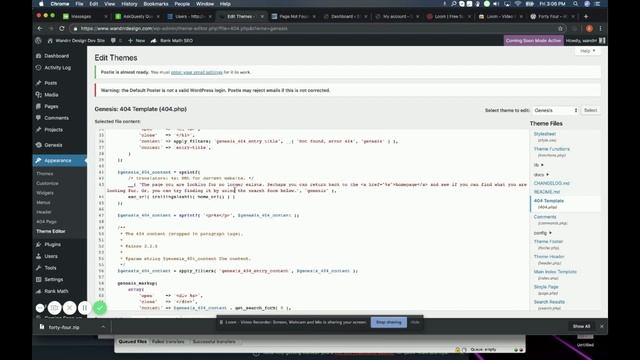Click Show All downloads button
This screenshot has height=360, width=640.
pyautogui.click(x=581, y=327)
